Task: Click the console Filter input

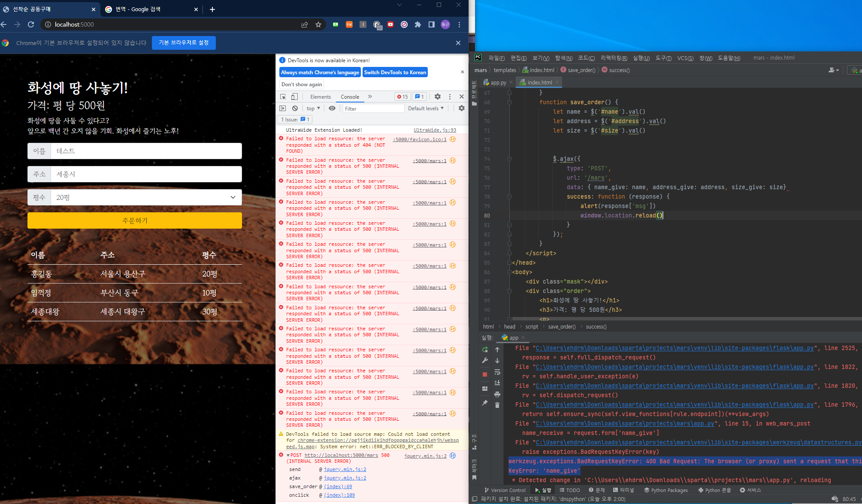Action: pos(373,109)
